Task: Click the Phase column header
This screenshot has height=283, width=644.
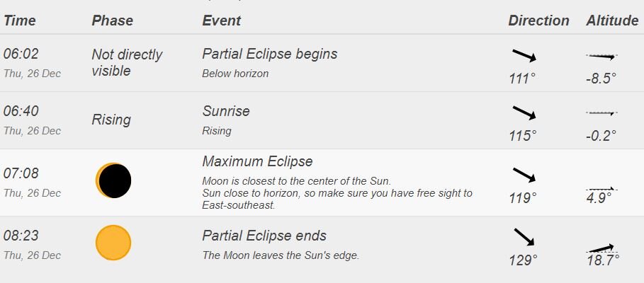Action: click(x=112, y=21)
